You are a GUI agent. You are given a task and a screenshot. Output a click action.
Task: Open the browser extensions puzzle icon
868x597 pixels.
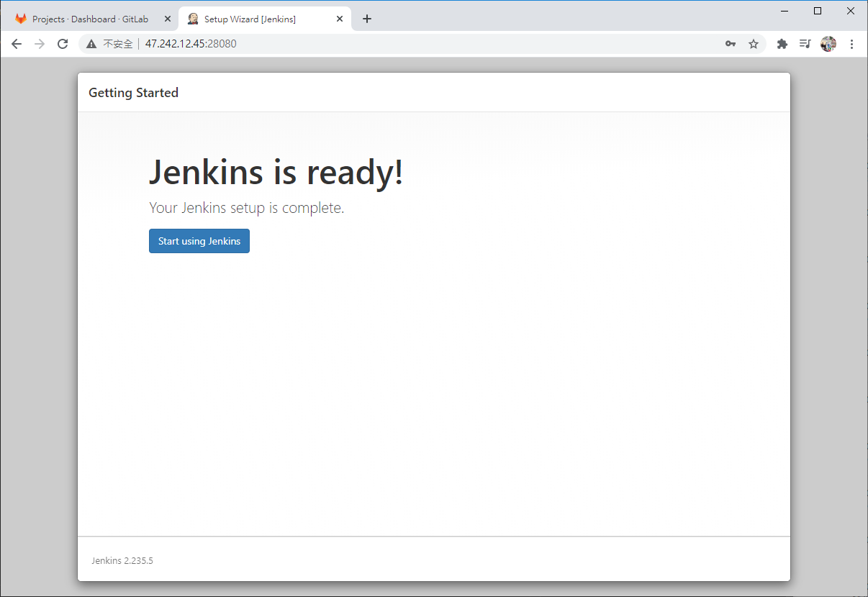click(x=782, y=44)
